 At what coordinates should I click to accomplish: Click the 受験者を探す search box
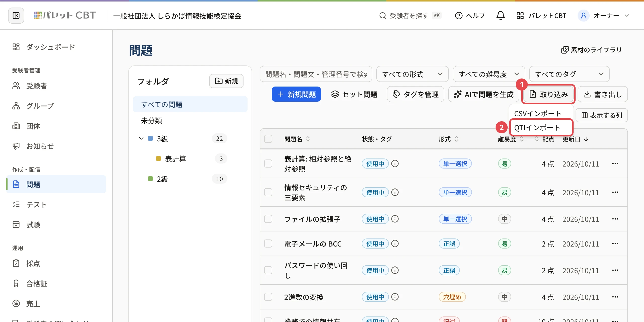tap(410, 16)
